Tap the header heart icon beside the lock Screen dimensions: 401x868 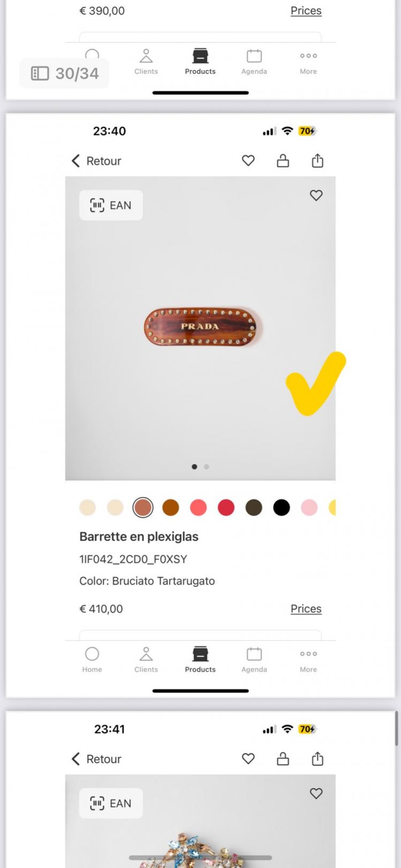[248, 160]
